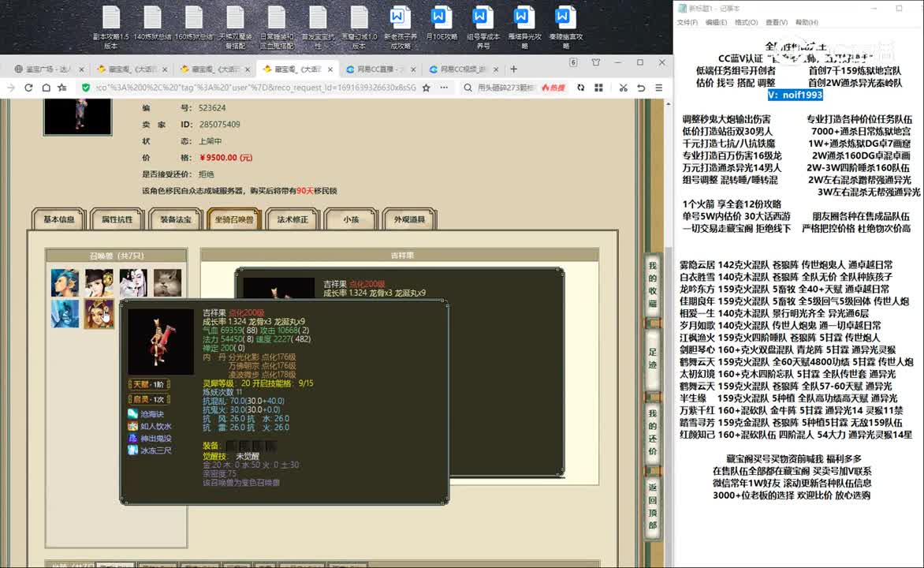This screenshot has height=568, width=924.
Task: Click the 沧海诀 skill icon
Action: (x=132, y=413)
